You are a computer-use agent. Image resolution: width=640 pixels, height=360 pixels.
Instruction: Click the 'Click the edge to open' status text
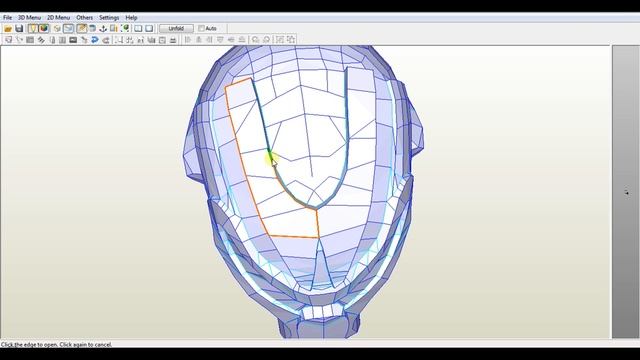[x=56, y=344]
